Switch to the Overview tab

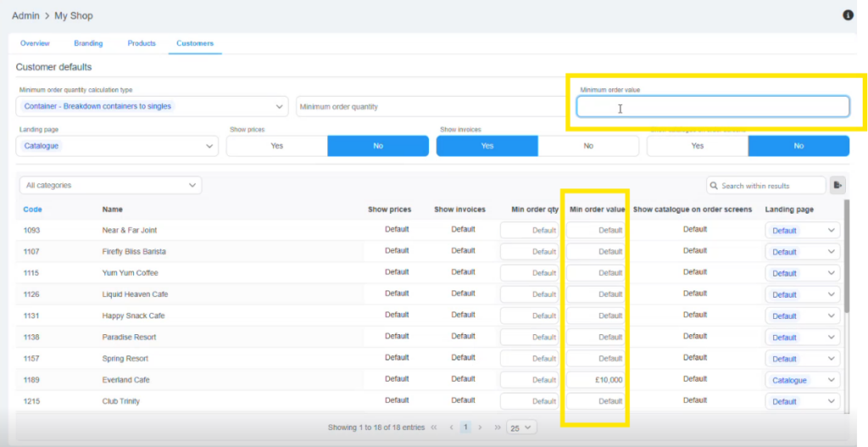[35, 43]
